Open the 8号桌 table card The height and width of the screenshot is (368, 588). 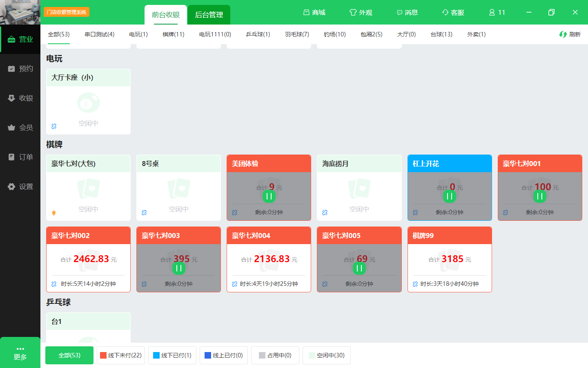tap(178, 188)
